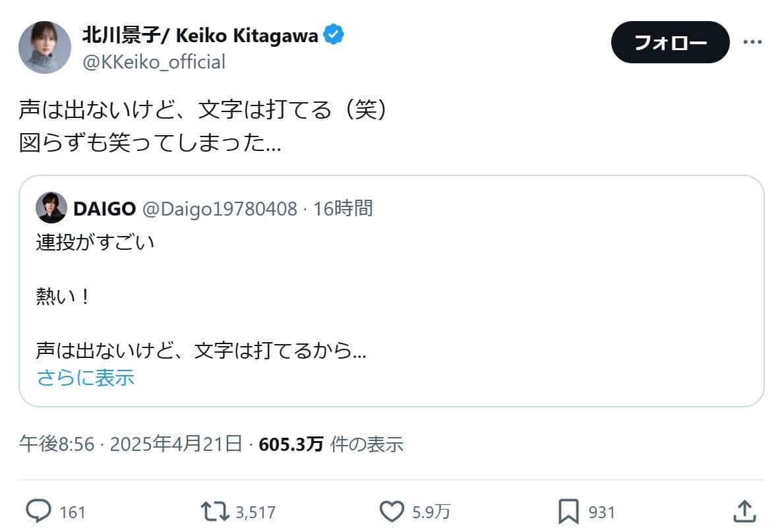
Task: Bookmark this tweet
Action: point(568,511)
